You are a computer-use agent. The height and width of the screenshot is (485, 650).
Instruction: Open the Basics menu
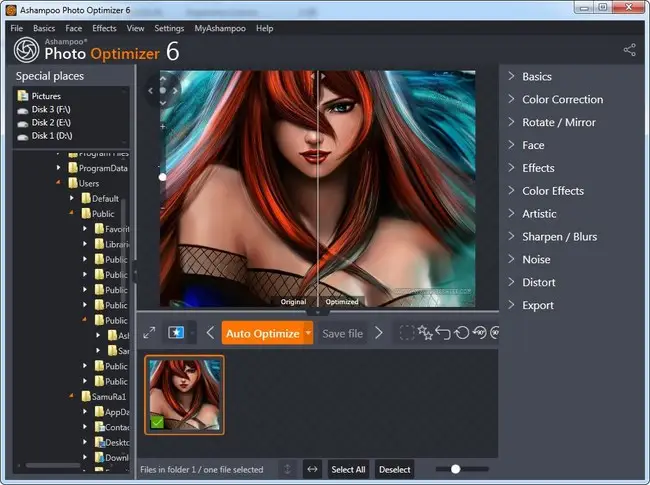tap(44, 28)
